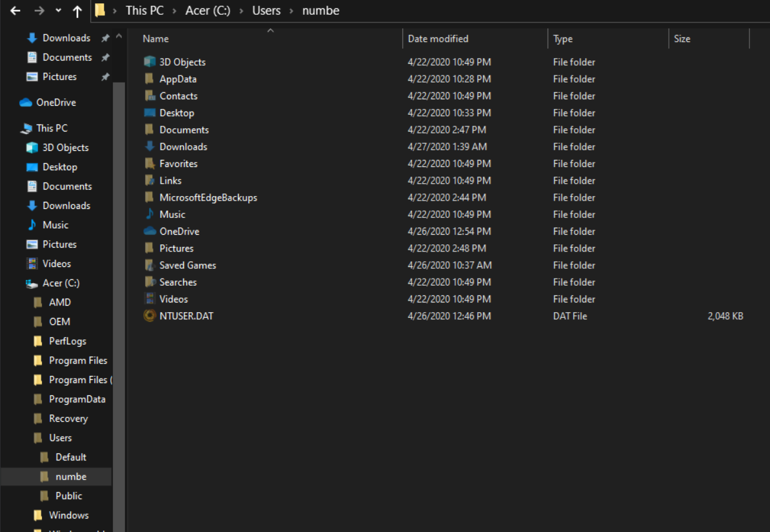Select OneDrive in the navigation pane

tap(55, 102)
